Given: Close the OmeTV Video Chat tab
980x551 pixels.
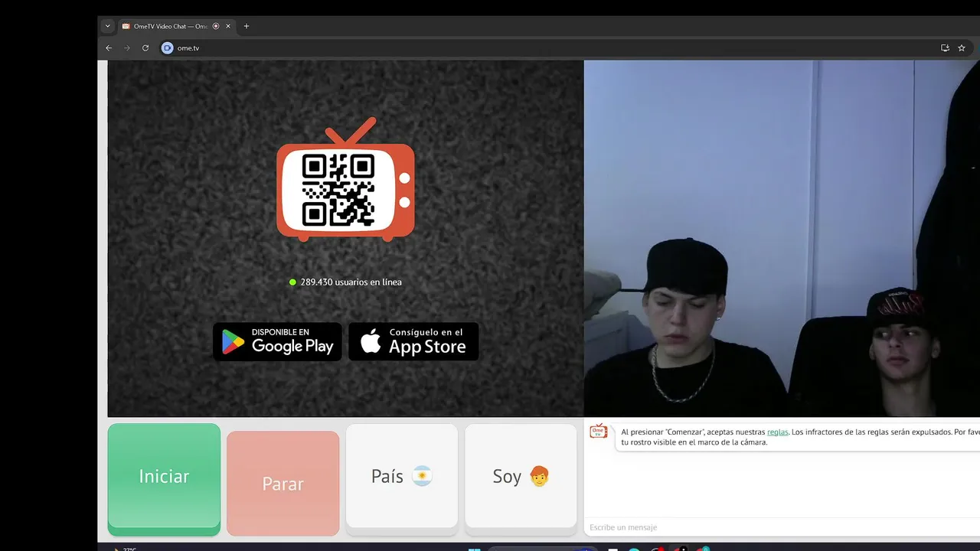Looking at the screenshot, I should pyautogui.click(x=228, y=26).
